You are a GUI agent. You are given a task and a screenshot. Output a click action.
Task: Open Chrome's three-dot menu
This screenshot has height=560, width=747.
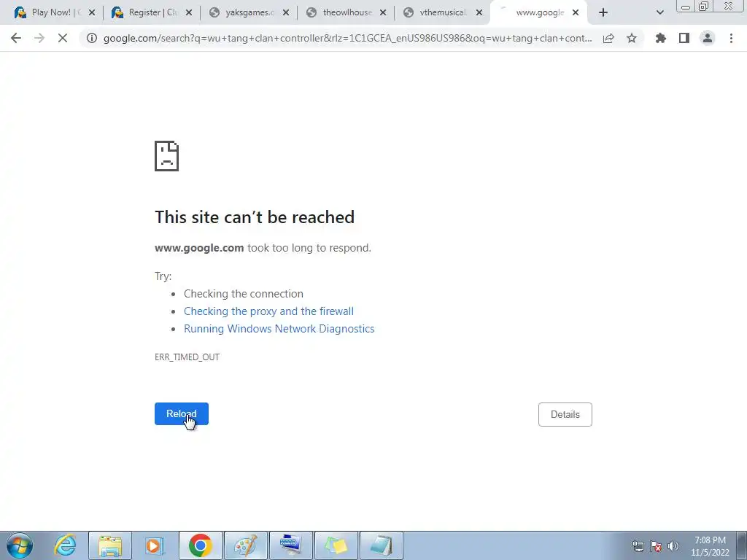[x=731, y=38]
